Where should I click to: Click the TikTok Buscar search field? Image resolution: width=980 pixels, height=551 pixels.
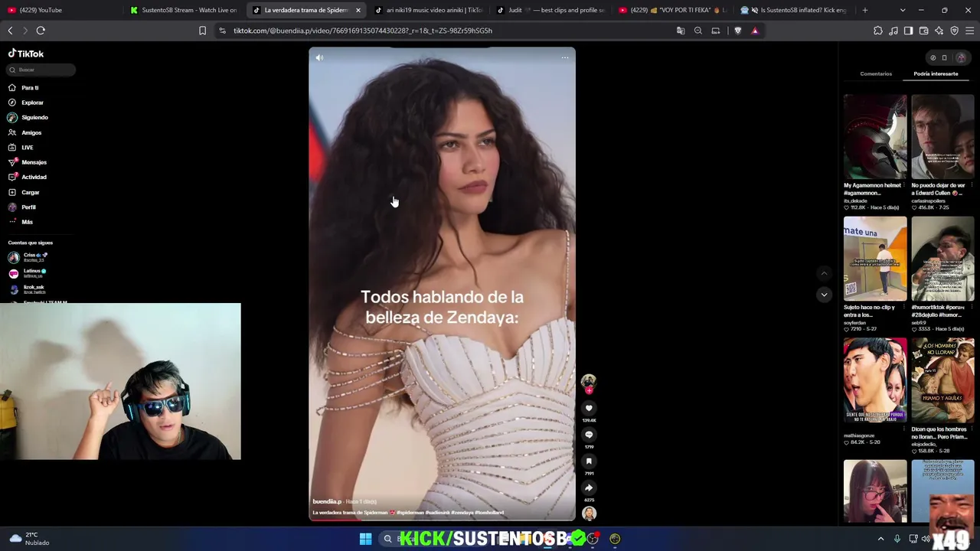coord(41,70)
